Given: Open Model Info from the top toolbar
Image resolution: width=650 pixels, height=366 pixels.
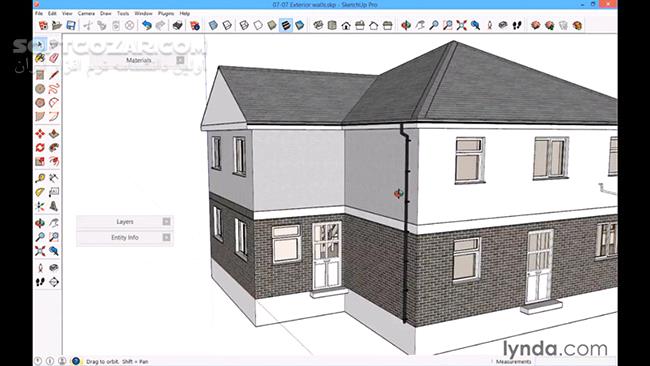Looking at the screenshot, I should tap(195, 25).
